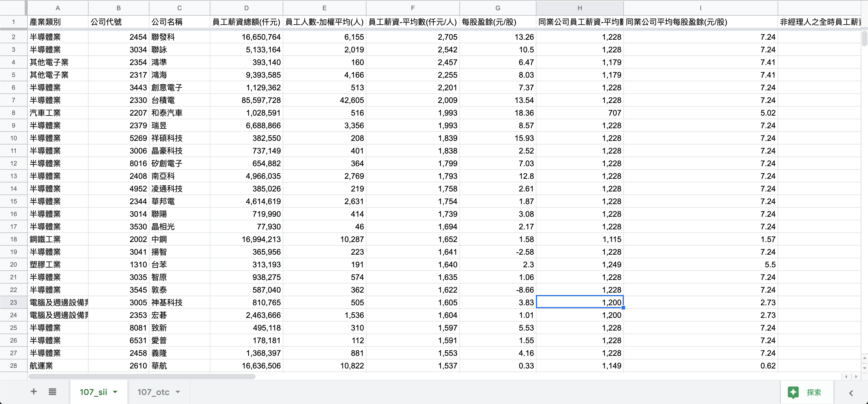The height and width of the screenshot is (404, 868).
Task: Select the cell containing 航運業
Action: click(x=58, y=366)
